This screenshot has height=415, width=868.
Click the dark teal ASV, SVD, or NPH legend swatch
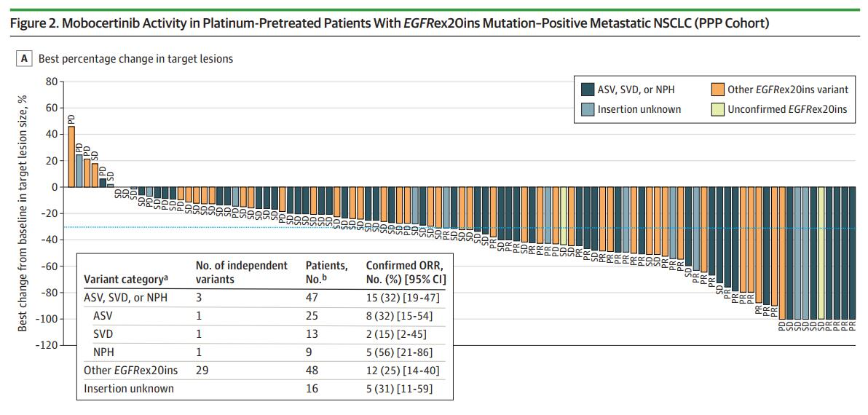[x=588, y=90]
